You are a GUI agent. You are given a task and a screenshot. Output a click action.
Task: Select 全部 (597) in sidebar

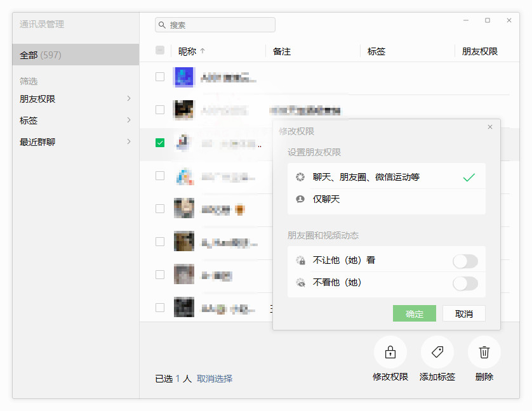pos(76,55)
